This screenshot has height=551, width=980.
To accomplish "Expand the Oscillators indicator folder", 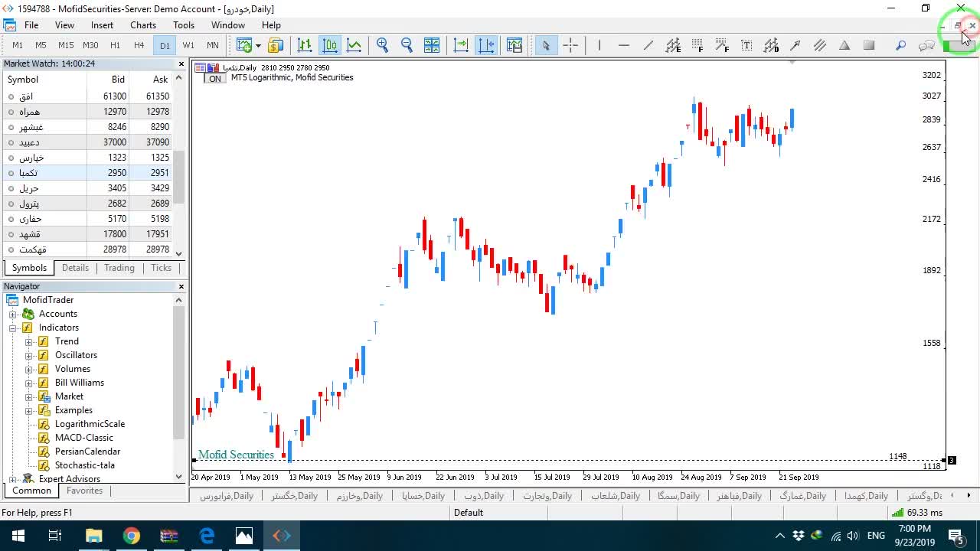I will [29, 355].
